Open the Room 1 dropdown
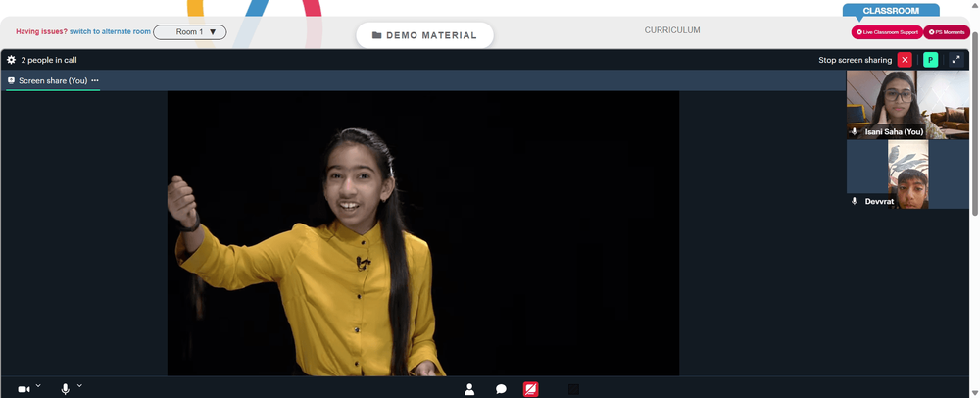Viewport: 980px width, 398px height. [x=190, y=32]
